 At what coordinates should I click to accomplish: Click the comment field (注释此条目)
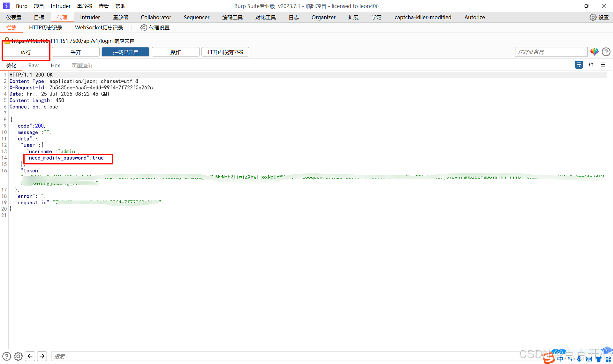click(x=551, y=52)
